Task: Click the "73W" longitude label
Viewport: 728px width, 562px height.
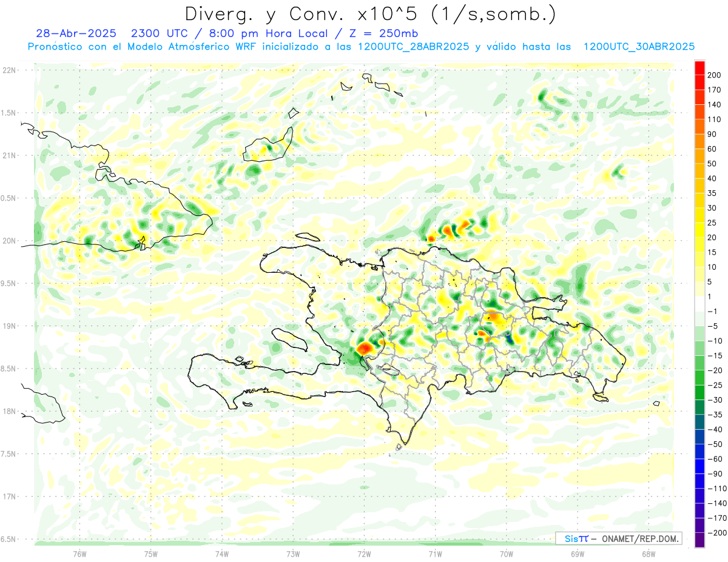Action: pos(293,554)
